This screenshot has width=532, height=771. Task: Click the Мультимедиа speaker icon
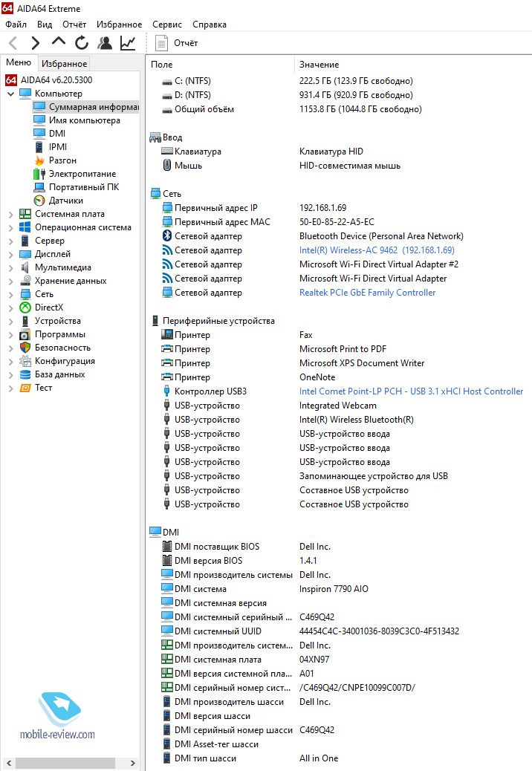pyautogui.click(x=25, y=267)
